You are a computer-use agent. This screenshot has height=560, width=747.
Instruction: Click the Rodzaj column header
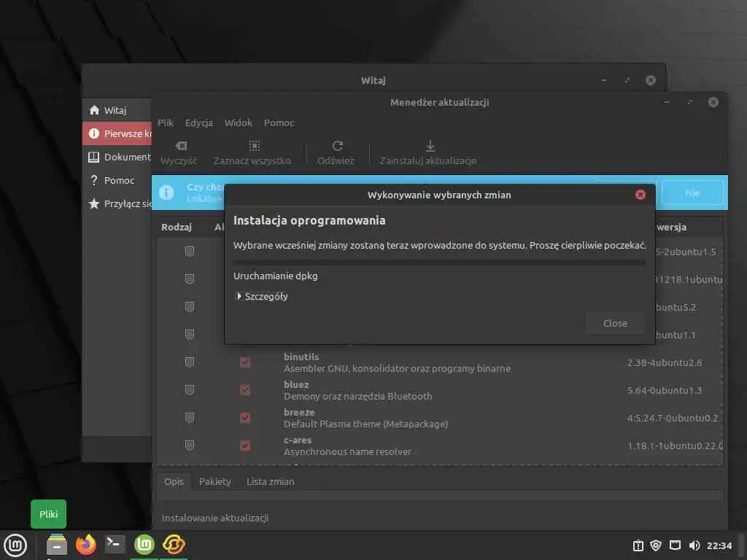(177, 227)
